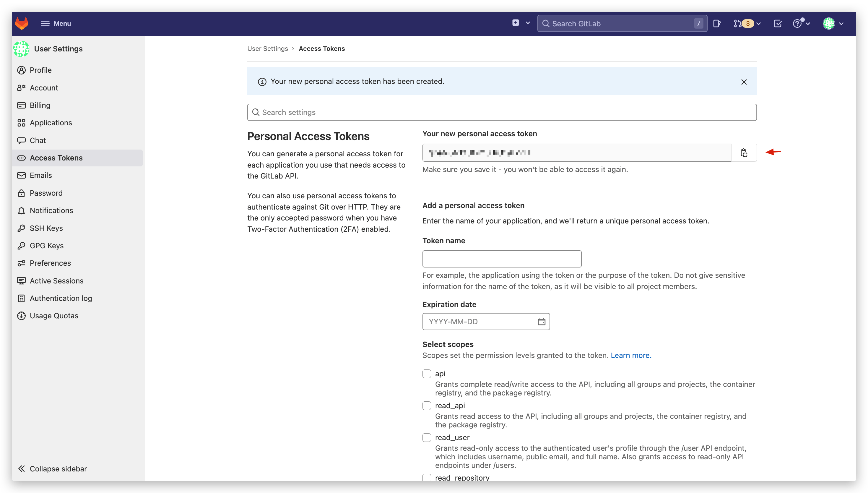Open the calendar picker for expiration date
Screen dimensions: 868x493
pyautogui.click(x=541, y=322)
